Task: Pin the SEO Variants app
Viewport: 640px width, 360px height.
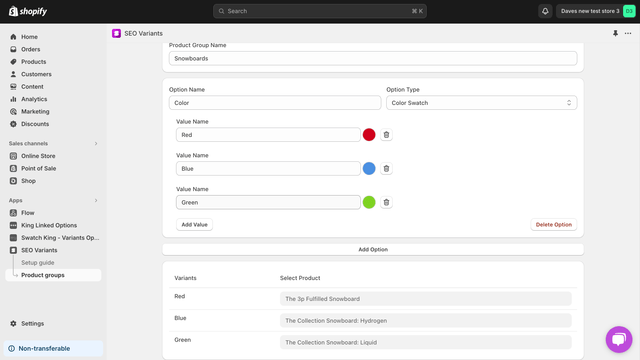Action: [x=615, y=33]
